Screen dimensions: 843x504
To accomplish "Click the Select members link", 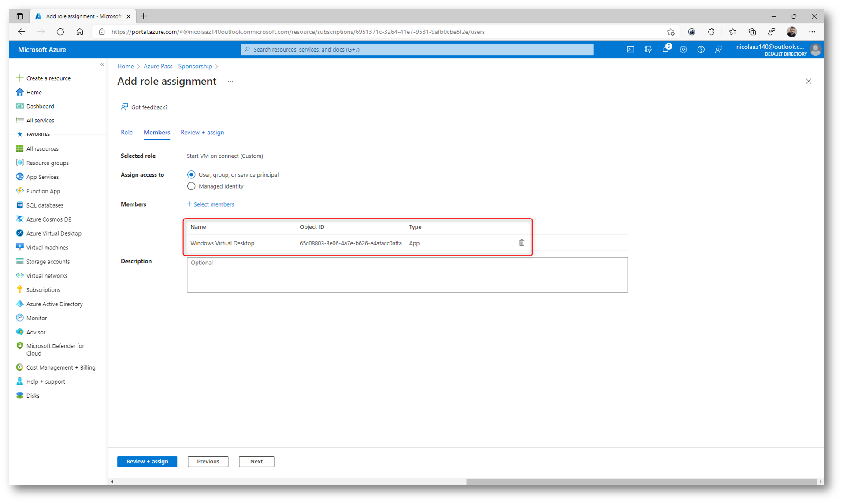I will click(211, 204).
